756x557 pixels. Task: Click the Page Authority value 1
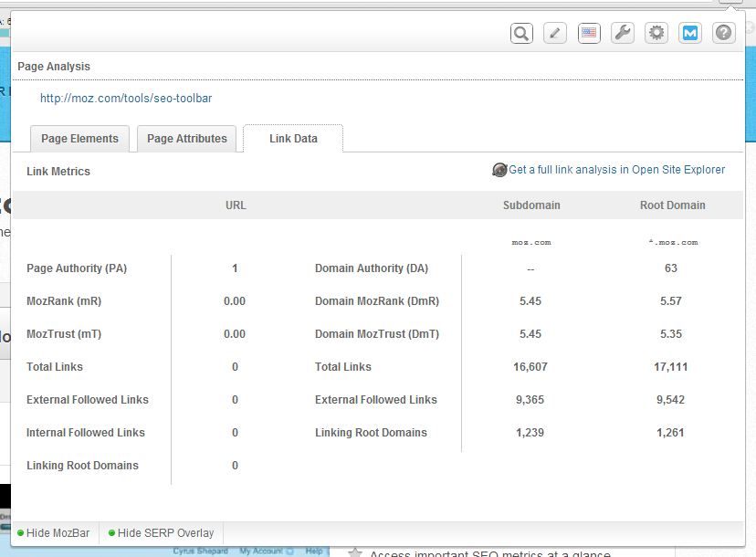235,268
